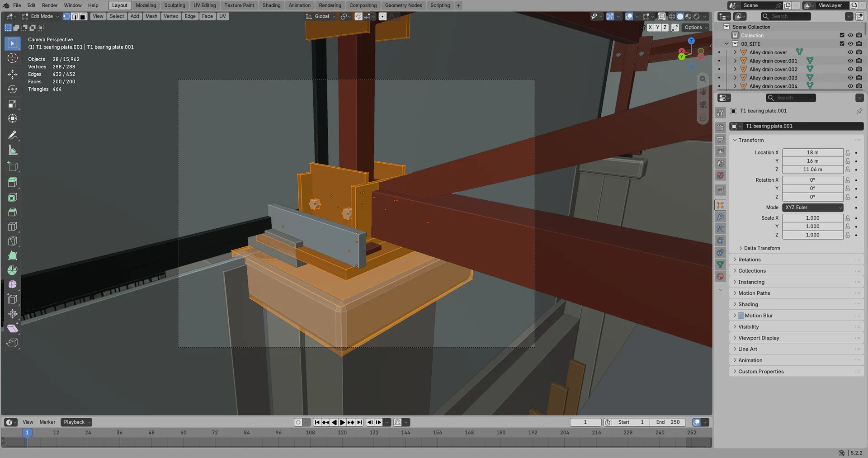Toggle visibility of Alley drain cover.001
Viewport: 868px width, 458px height.
[x=850, y=61]
